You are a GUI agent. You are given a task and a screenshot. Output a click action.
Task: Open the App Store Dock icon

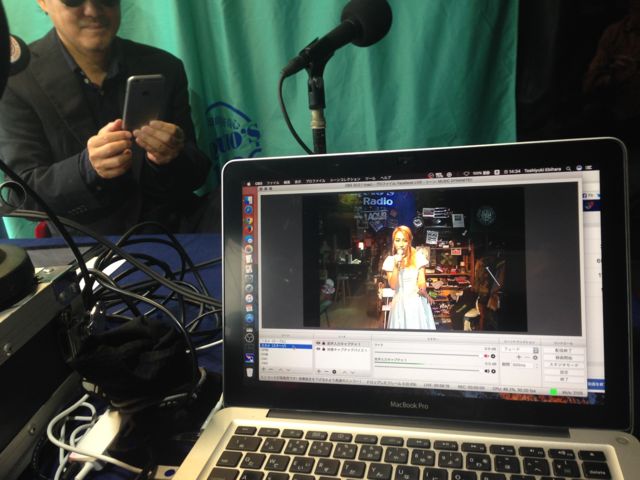click(249, 318)
